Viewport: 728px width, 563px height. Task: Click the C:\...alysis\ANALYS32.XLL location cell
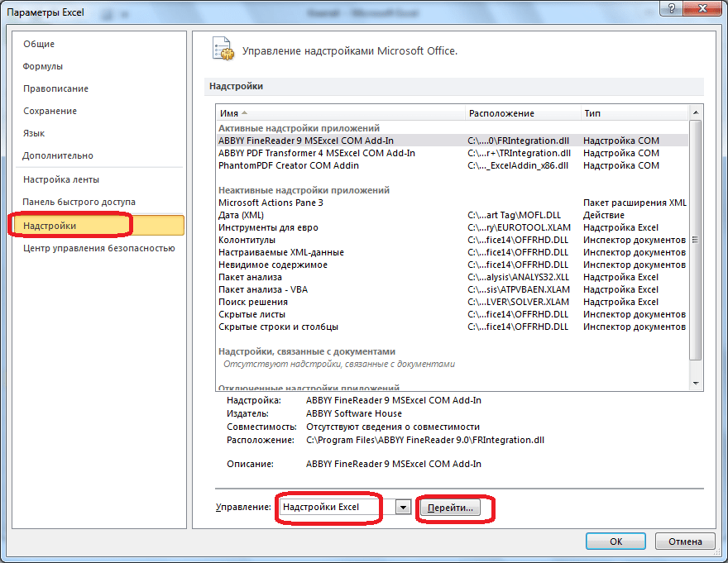click(518, 277)
